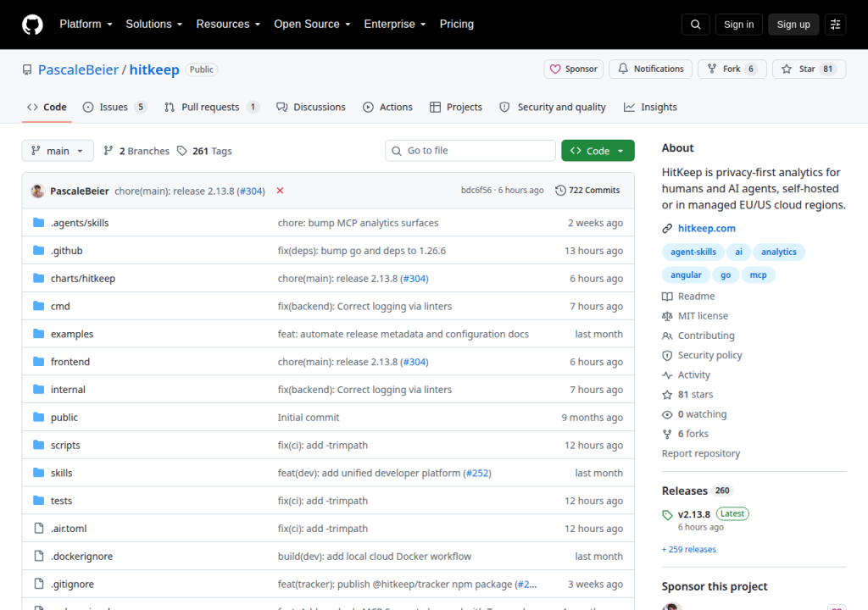
Task: Open the Security and quality tab
Action: pyautogui.click(x=553, y=108)
